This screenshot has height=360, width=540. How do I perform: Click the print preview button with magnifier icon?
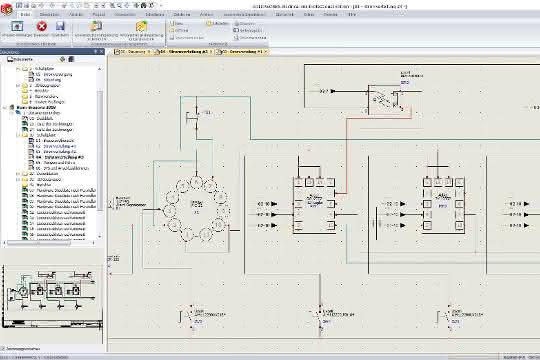pos(250,38)
